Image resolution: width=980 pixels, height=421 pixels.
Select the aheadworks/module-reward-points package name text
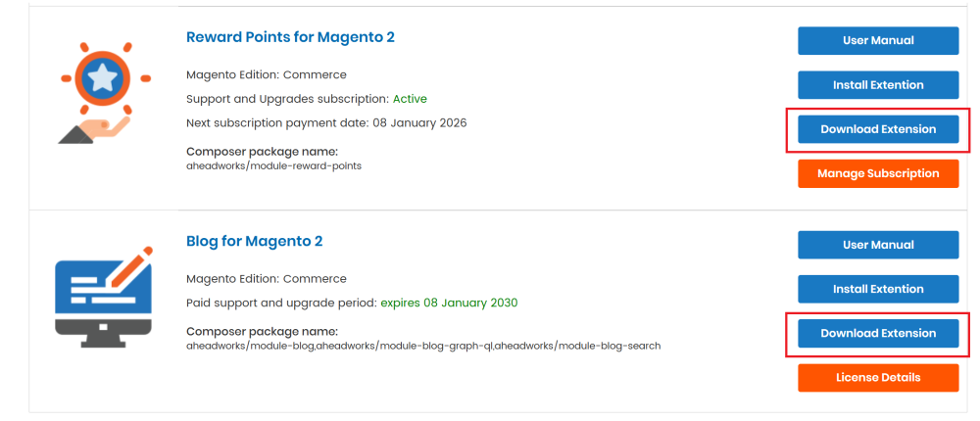click(x=273, y=166)
